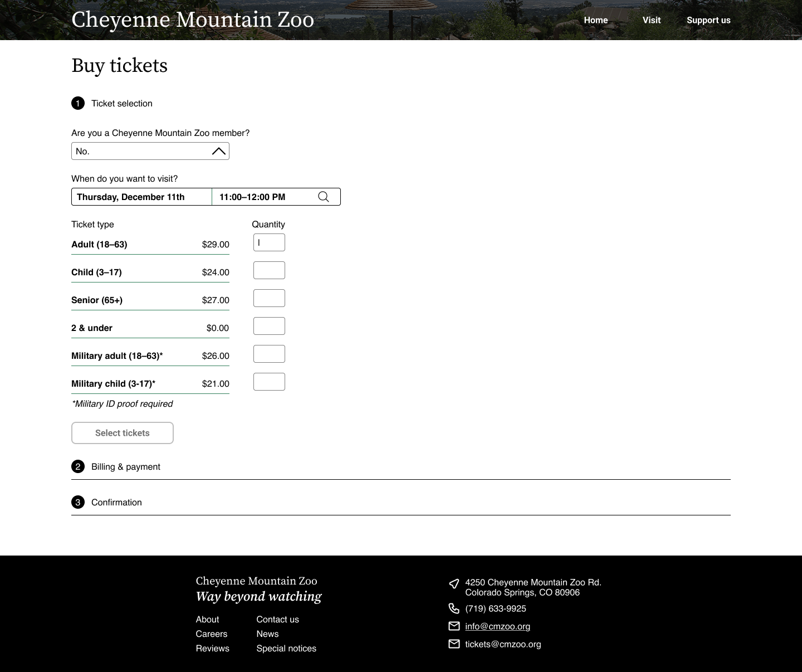Open the Special notices footer link
This screenshot has width=802, height=672.
(x=286, y=648)
